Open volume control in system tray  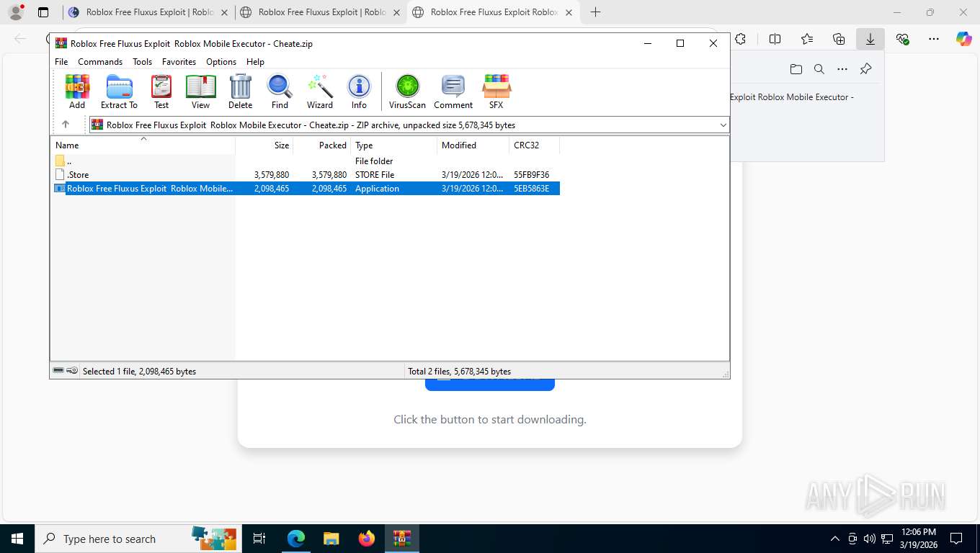[x=870, y=539]
